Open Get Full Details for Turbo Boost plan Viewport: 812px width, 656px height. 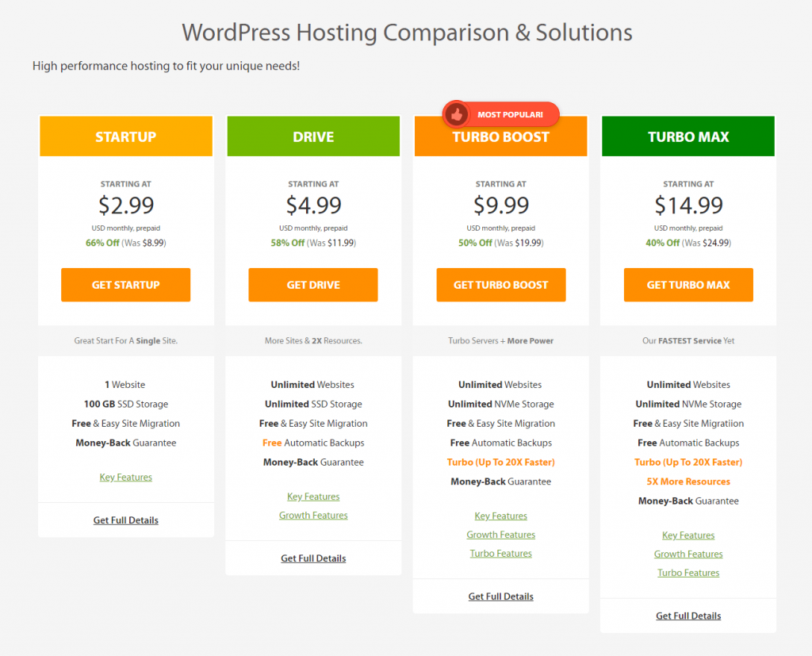click(501, 597)
